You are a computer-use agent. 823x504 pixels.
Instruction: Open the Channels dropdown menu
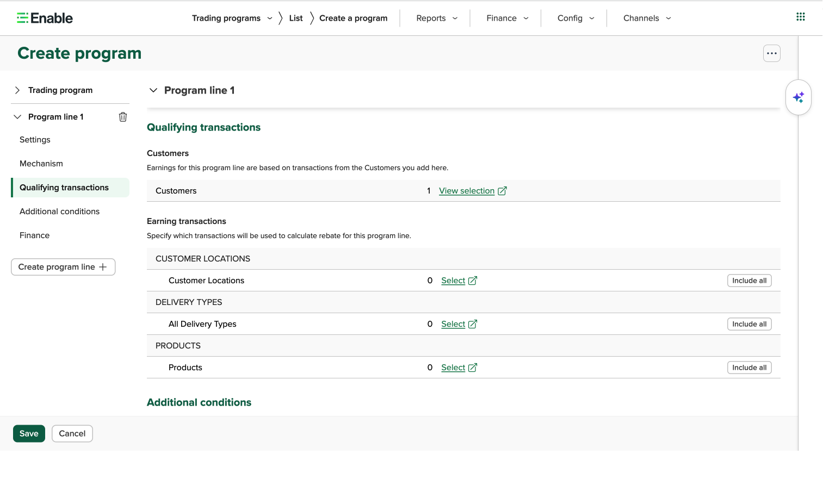click(x=647, y=18)
